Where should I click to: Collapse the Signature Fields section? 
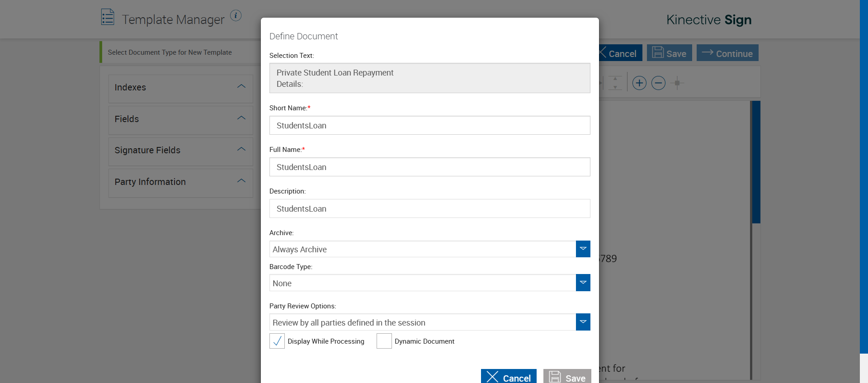point(241,150)
